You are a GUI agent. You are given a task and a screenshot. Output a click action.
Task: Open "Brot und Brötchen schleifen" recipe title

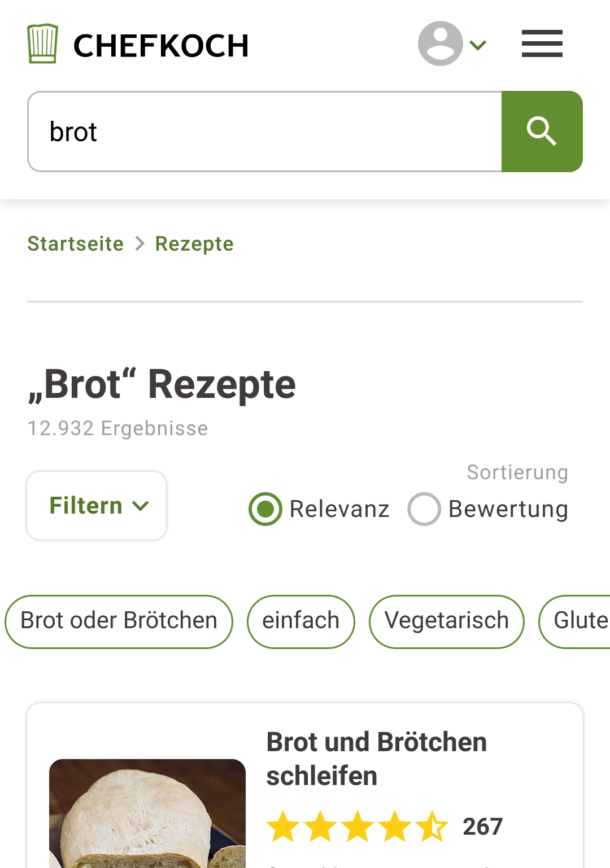[x=376, y=759]
